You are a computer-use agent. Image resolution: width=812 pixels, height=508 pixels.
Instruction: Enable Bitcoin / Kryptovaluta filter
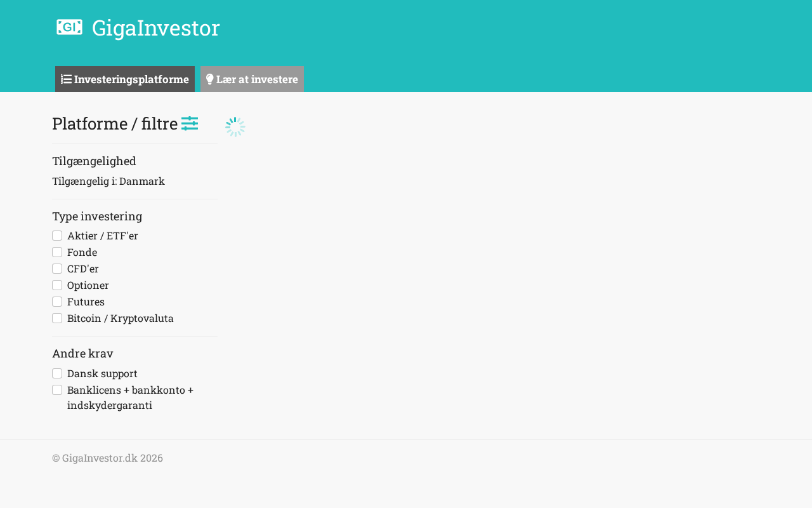coord(57,318)
